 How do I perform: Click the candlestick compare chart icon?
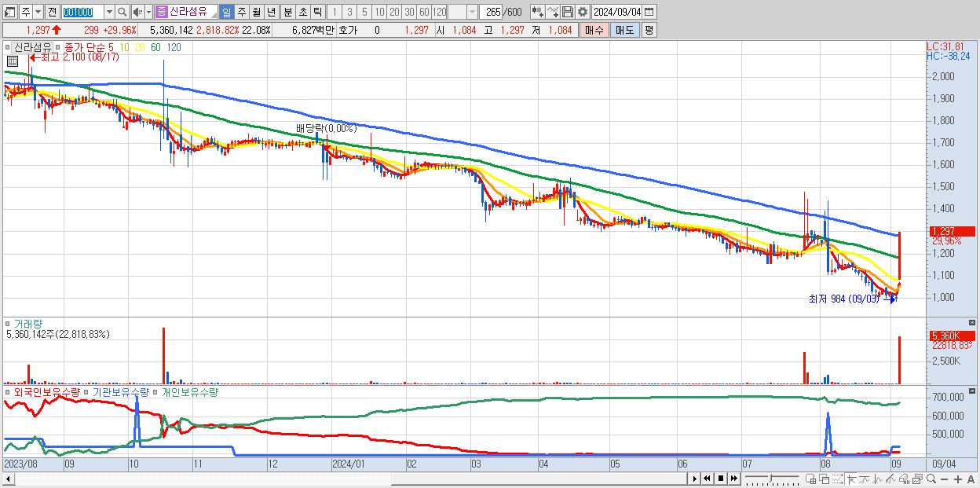coord(538,13)
